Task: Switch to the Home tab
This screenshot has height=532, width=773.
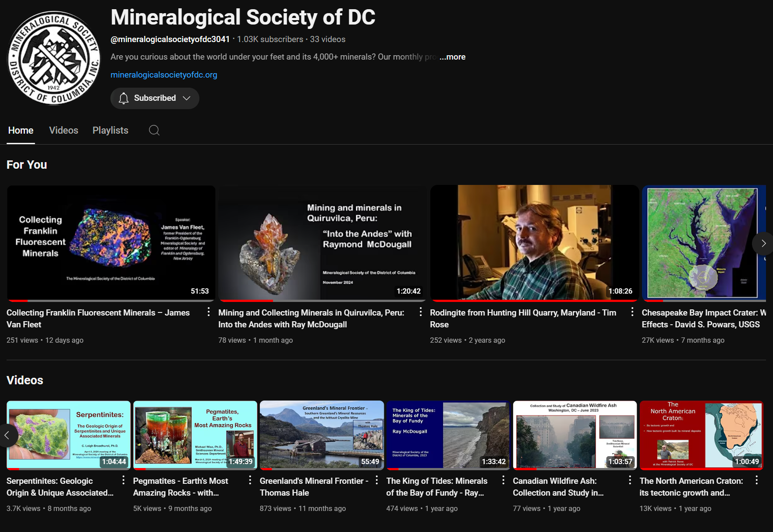Action: tap(21, 130)
